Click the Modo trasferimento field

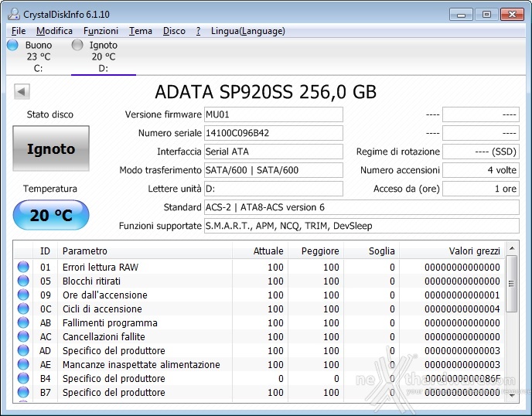(x=274, y=170)
